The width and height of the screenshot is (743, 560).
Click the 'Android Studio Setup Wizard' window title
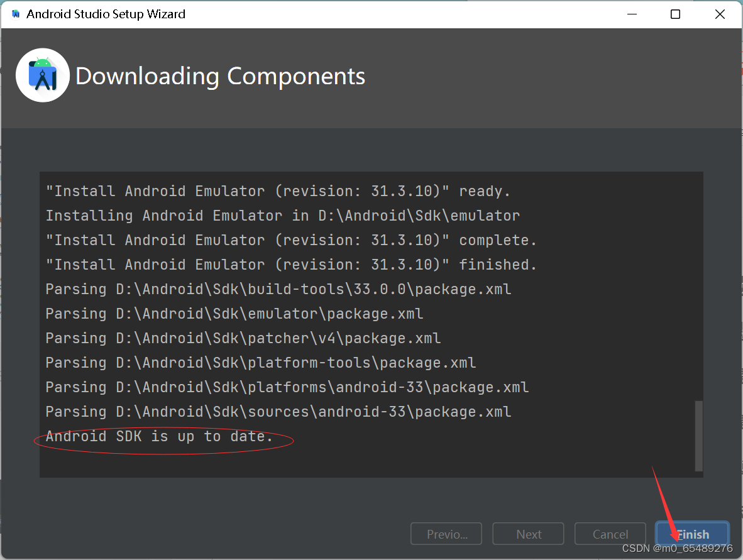pos(106,14)
